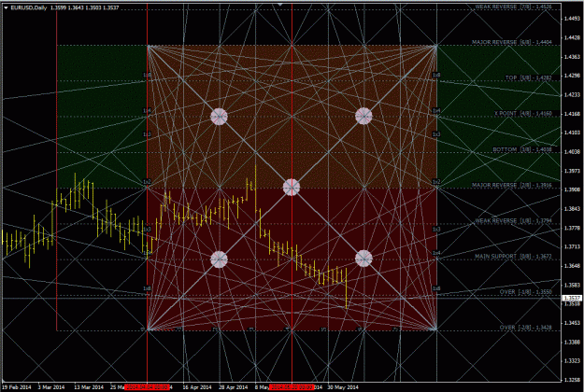Click the 1.4493 value on price scale
The height and width of the screenshot is (392, 584).
pos(572,19)
